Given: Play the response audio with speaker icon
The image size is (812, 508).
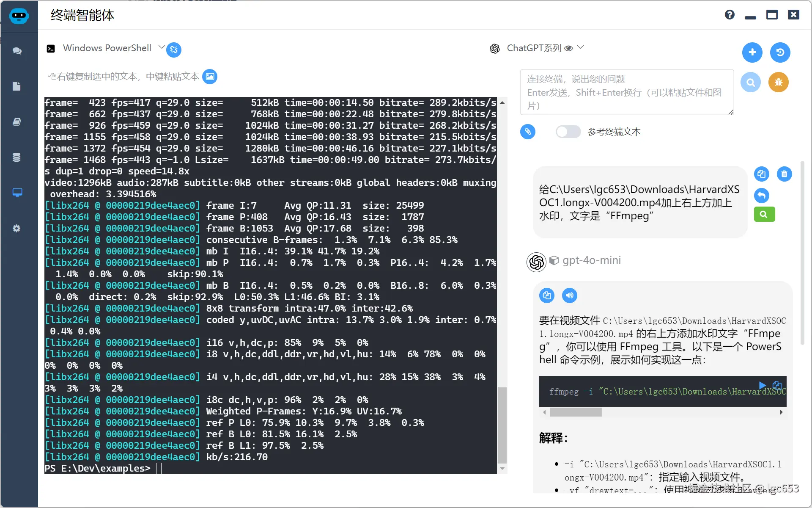Looking at the screenshot, I should coord(569,295).
